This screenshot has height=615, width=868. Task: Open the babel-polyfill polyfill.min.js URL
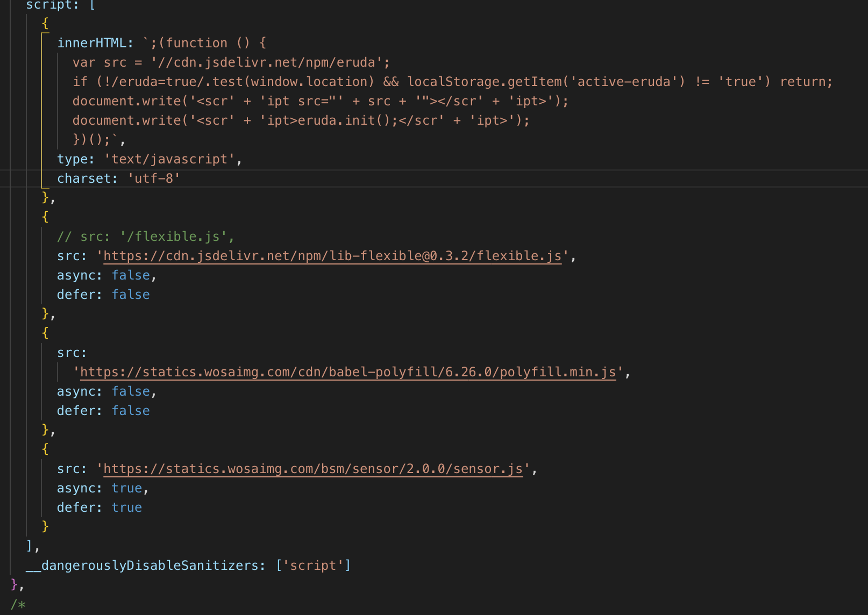click(x=347, y=372)
